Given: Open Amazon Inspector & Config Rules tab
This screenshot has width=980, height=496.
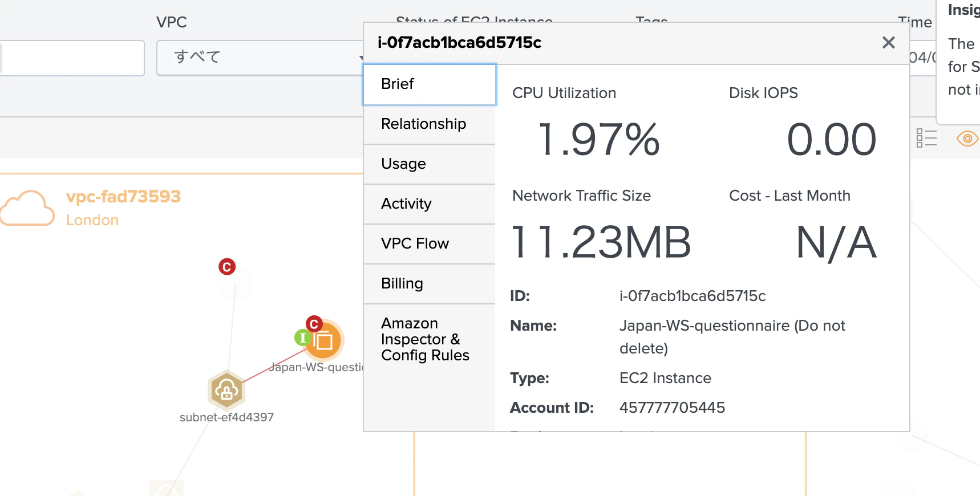Looking at the screenshot, I should (430, 340).
